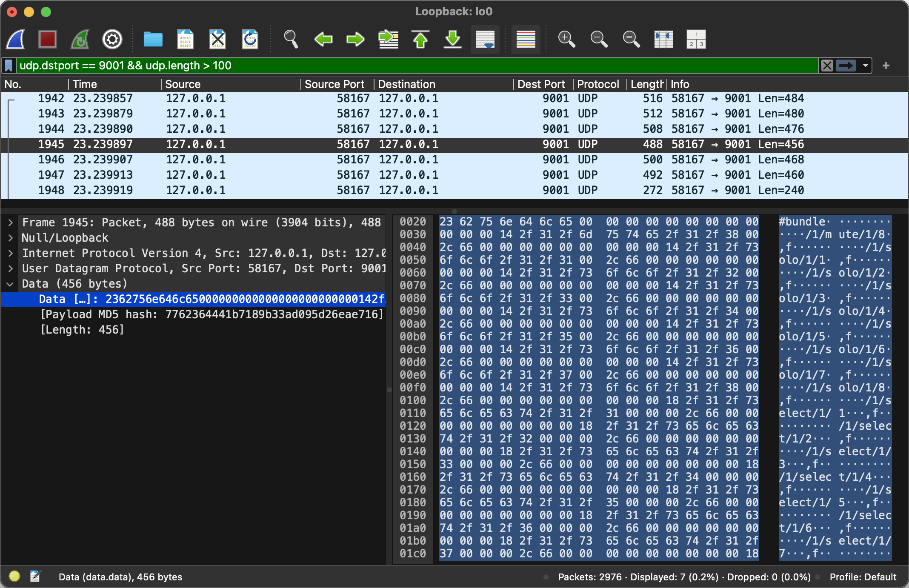
Task: Apply the display filter arrow
Action: 846,66
